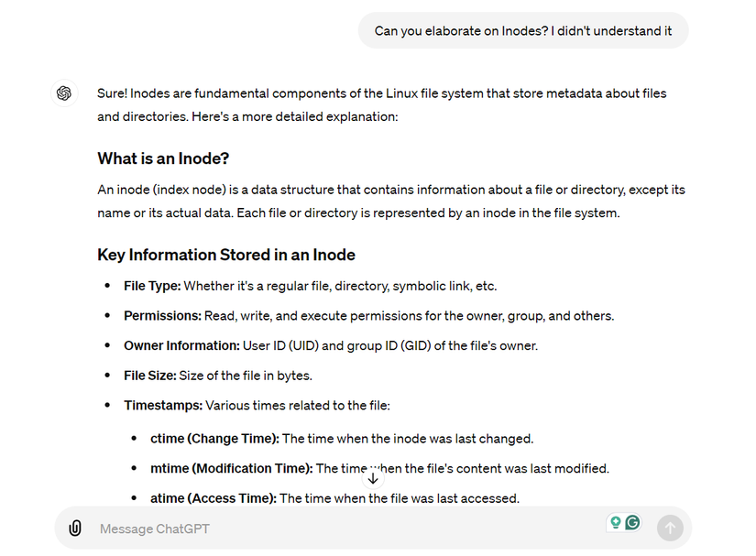Click the 'Timestamps:' bullet text
The image size is (756, 556).
[163, 406]
